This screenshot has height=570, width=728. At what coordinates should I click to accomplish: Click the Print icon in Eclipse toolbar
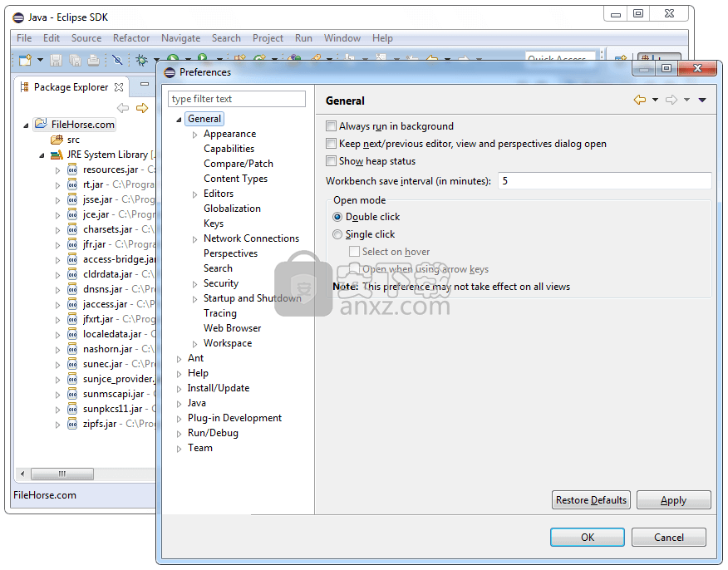pos(93,60)
